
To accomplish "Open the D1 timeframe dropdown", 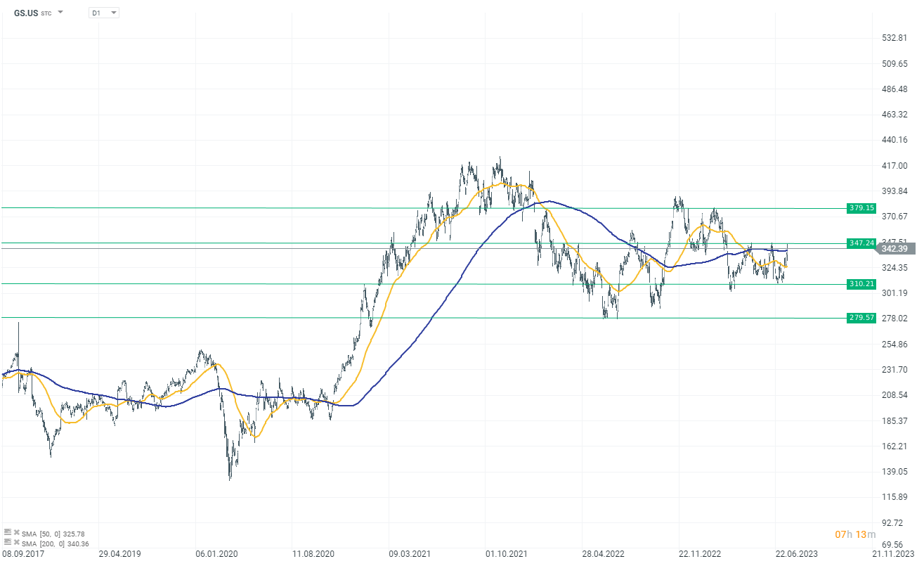I will [x=105, y=13].
